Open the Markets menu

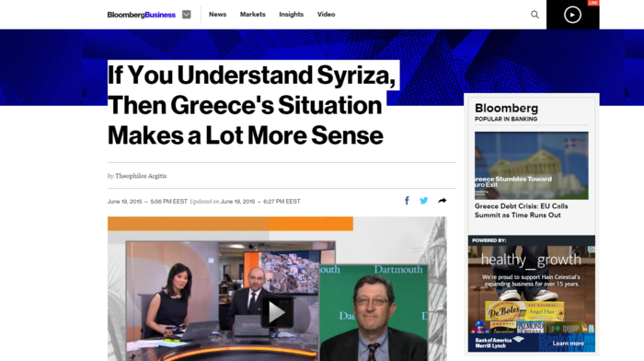click(x=253, y=15)
